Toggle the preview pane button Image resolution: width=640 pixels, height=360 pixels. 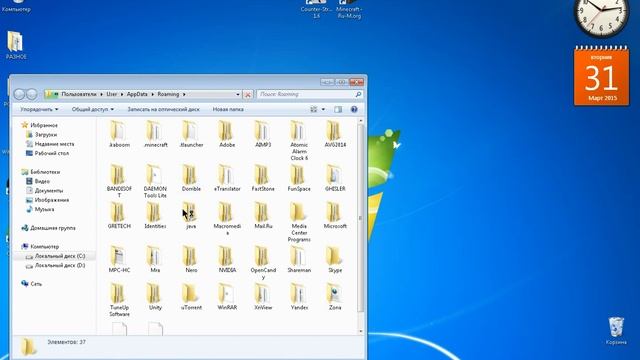(338, 109)
